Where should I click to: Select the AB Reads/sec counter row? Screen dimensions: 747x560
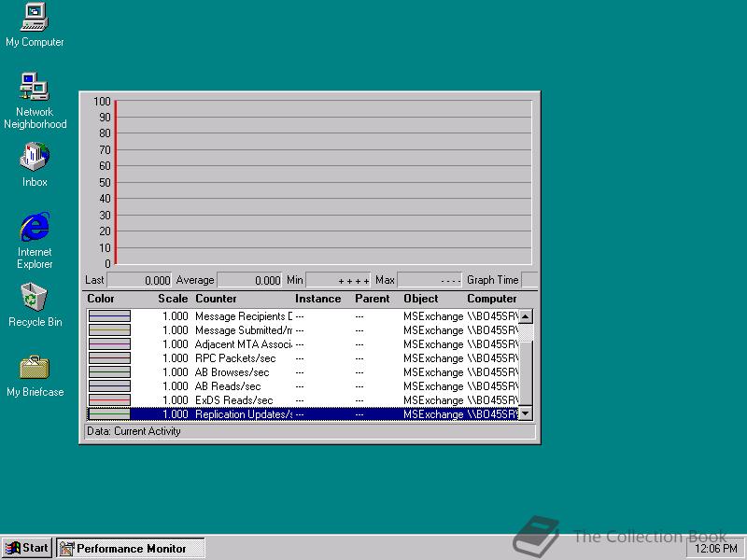point(303,386)
